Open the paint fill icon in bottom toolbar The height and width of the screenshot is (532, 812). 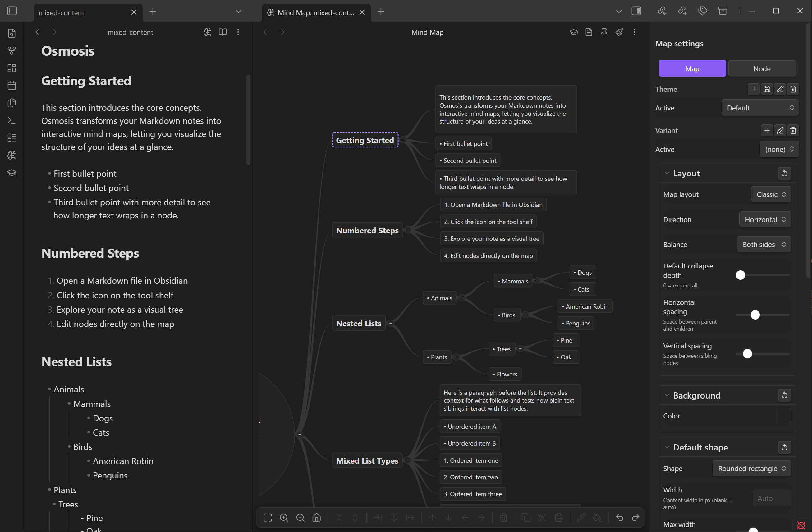point(597,517)
